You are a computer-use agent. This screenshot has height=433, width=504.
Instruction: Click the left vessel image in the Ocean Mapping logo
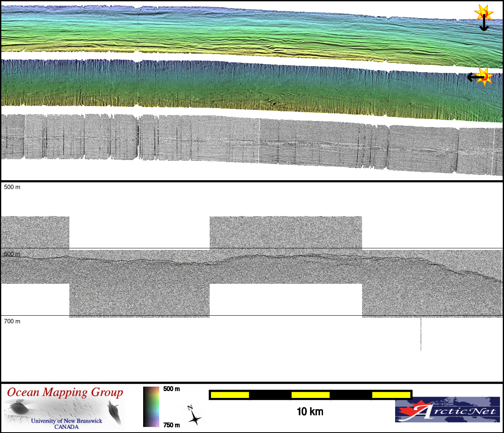pyautogui.click(x=17, y=408)
